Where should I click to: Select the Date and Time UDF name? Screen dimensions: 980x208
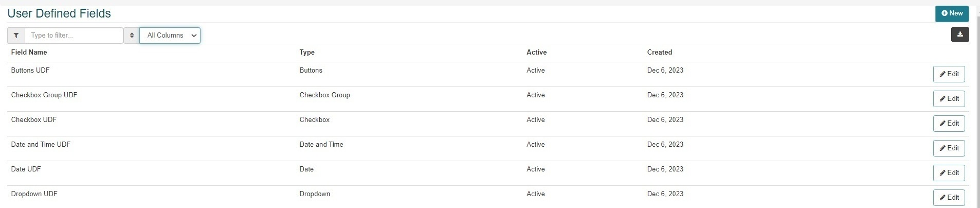41,145
